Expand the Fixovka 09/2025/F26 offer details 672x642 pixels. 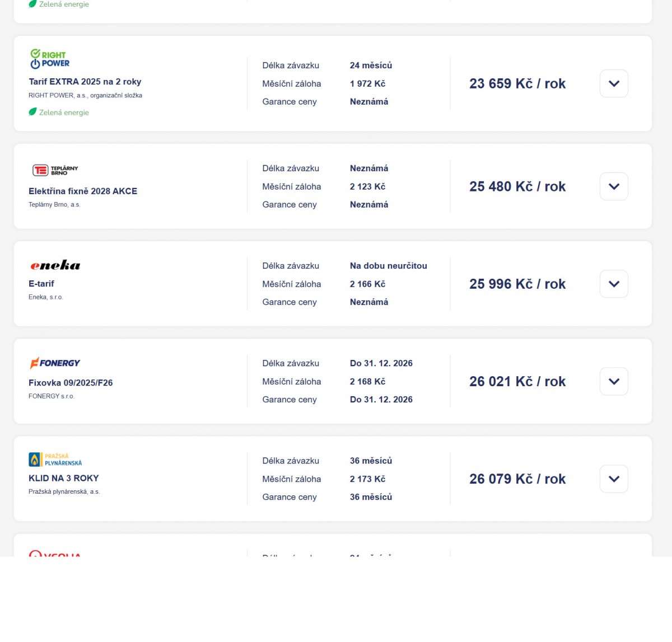click(x=614, y=381)
